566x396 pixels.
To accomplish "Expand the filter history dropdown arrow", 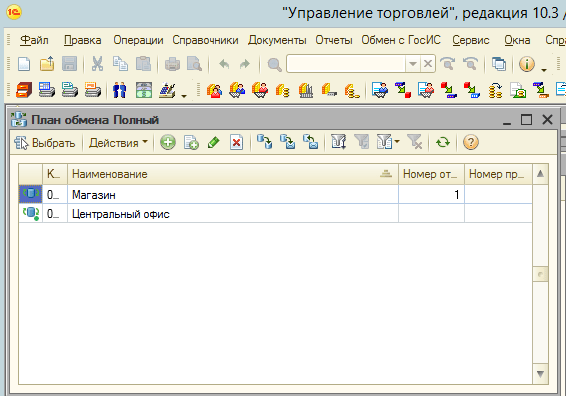I will tap(397, 142).
